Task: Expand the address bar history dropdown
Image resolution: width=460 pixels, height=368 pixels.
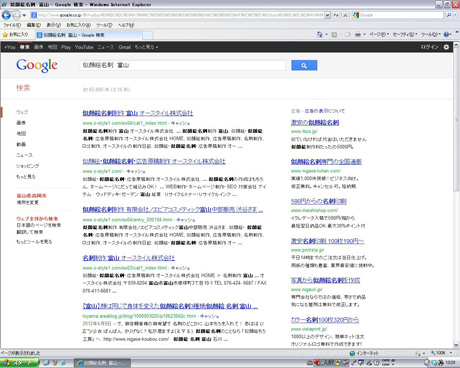Action: 327,15
